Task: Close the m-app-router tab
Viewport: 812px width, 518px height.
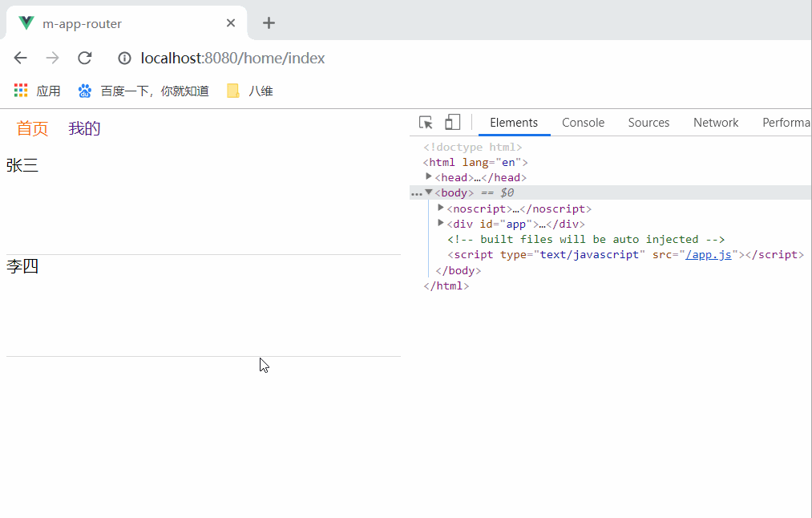Action: click(x=231, y=22)
